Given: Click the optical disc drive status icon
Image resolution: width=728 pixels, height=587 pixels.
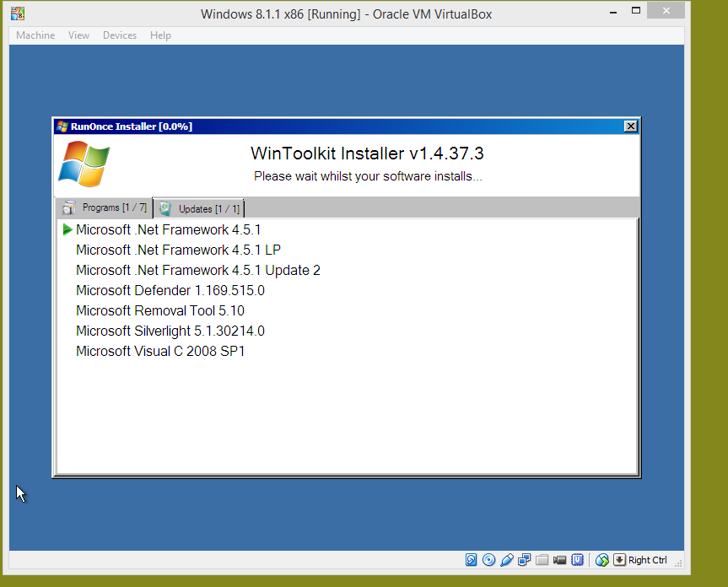Looking at the screenshot, I should click(488, 560).
